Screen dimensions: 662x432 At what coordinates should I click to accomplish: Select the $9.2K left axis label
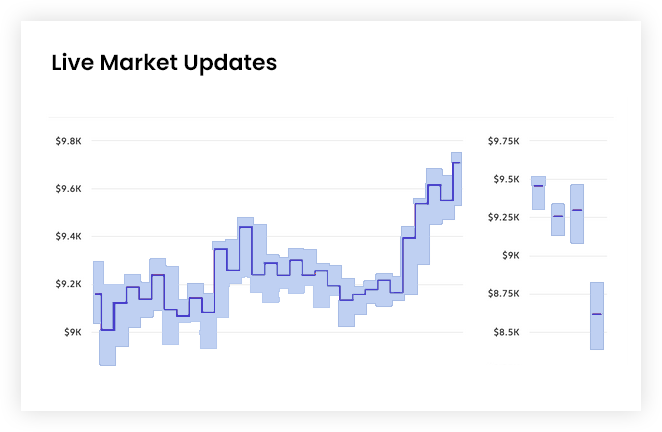[x=69, y=284]
